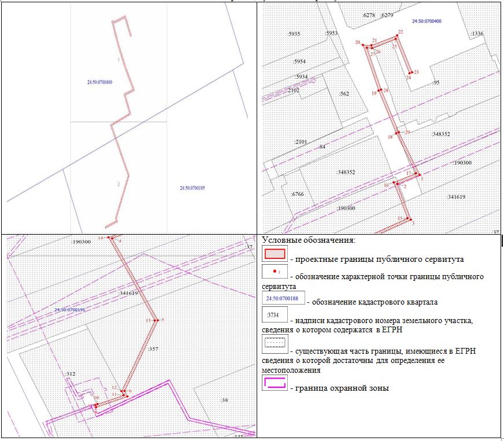This screenshot has width=504, height=441.
Task: Click the parcel label :357
Action: pos(153,349)
